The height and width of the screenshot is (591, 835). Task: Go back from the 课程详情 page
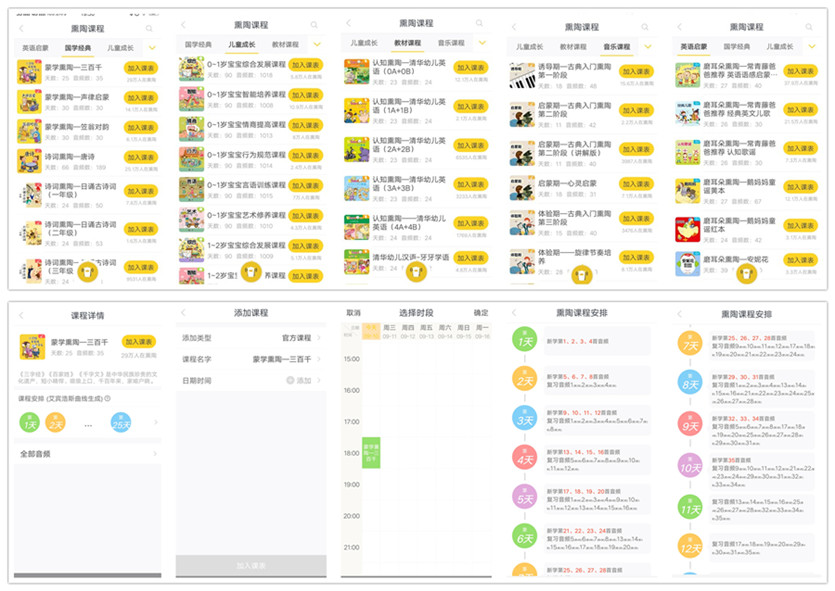[21, 316]
